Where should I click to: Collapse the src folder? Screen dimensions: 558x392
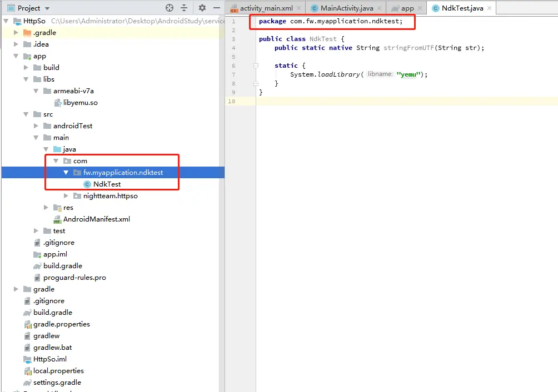[26, 114]
